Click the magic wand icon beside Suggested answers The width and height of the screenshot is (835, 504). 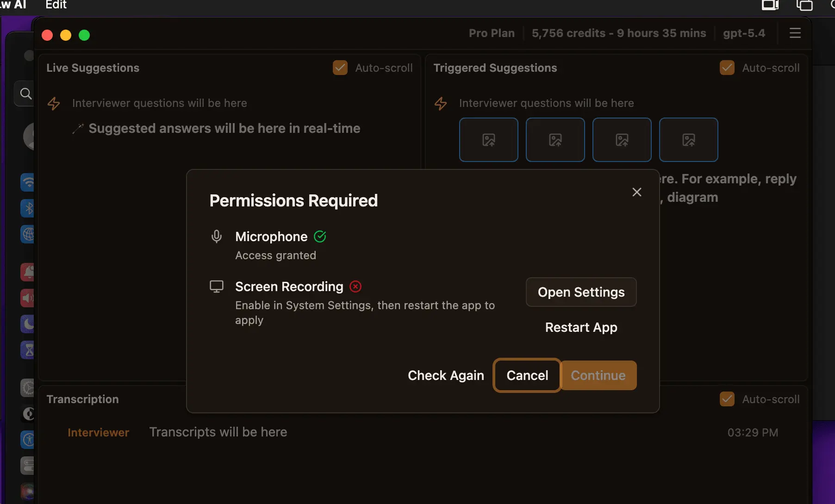78,129
